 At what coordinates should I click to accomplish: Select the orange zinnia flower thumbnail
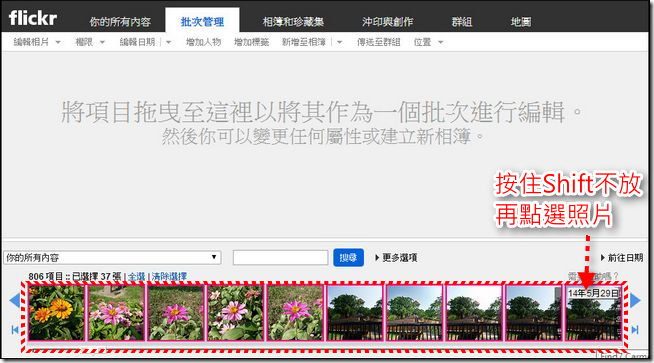pos(56,313)
